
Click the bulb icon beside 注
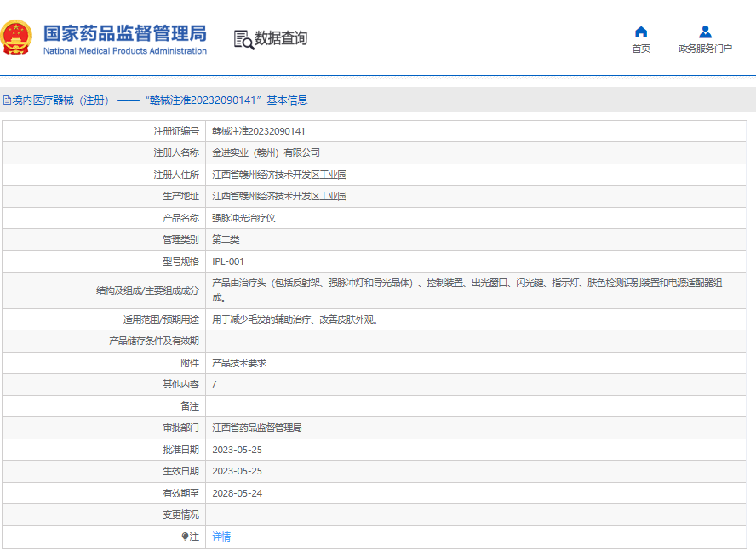point(185,537)
